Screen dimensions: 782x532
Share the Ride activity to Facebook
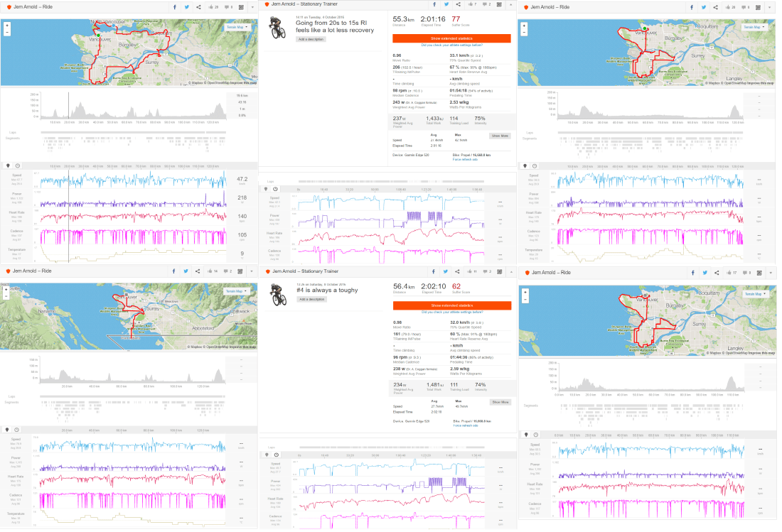(174, 6)
